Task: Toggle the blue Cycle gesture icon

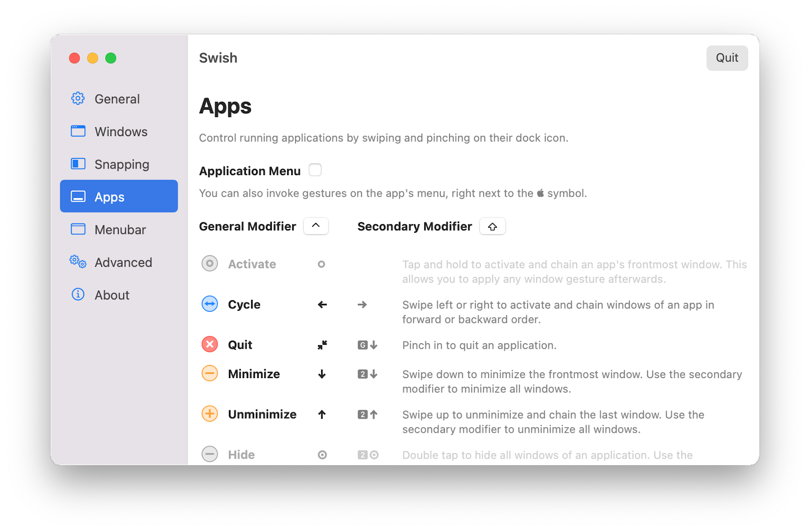Action: 210,304
